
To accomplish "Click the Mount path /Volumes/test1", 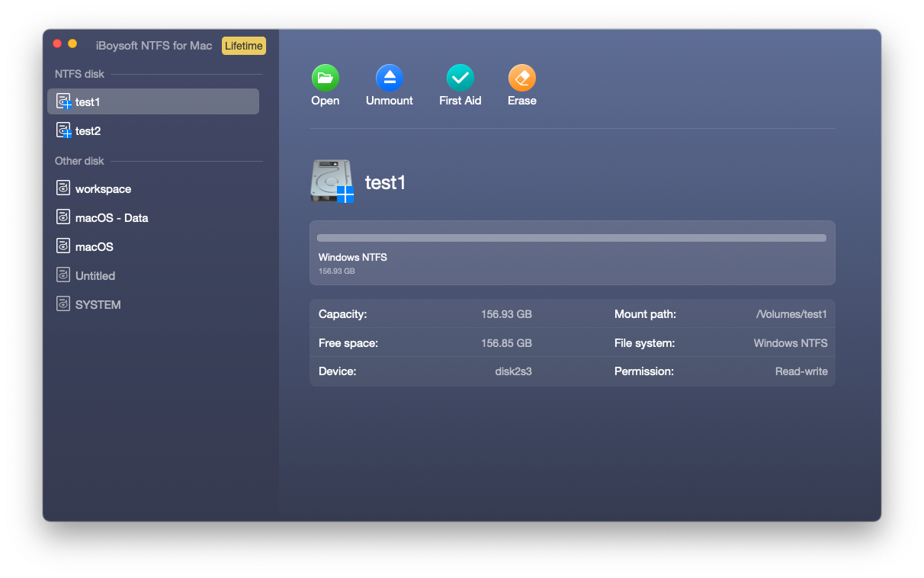I will pyautogui.click(x=791, y=314).
